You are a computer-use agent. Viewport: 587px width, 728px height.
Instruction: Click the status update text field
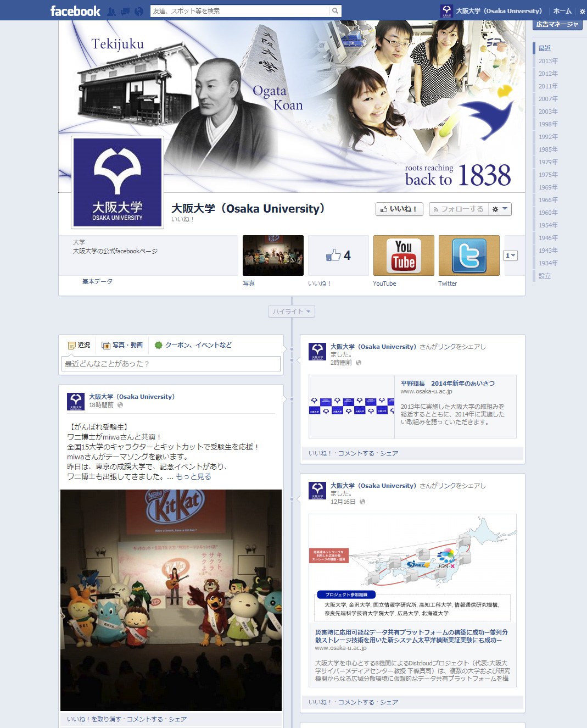point(171,364)
